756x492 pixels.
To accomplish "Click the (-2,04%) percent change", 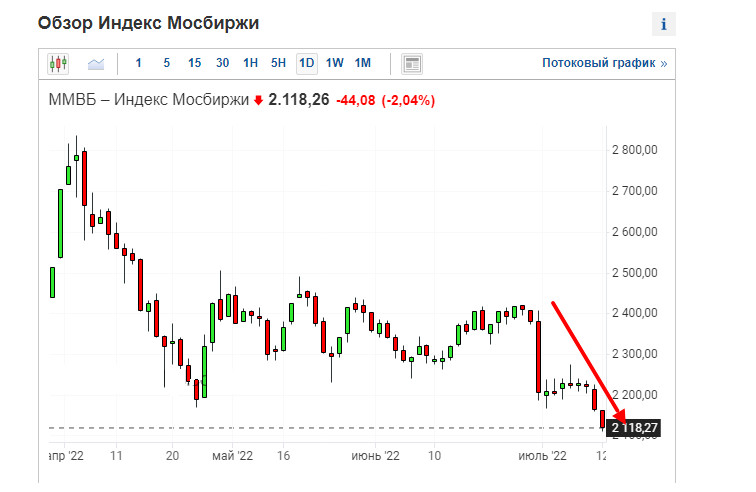I will coord(408,100).
